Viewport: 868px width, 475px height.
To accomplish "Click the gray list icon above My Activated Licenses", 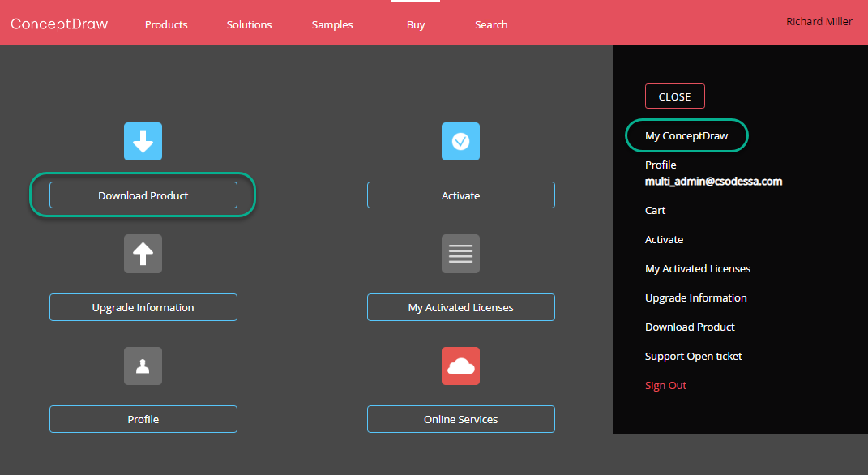I will (x=460, y=254).
